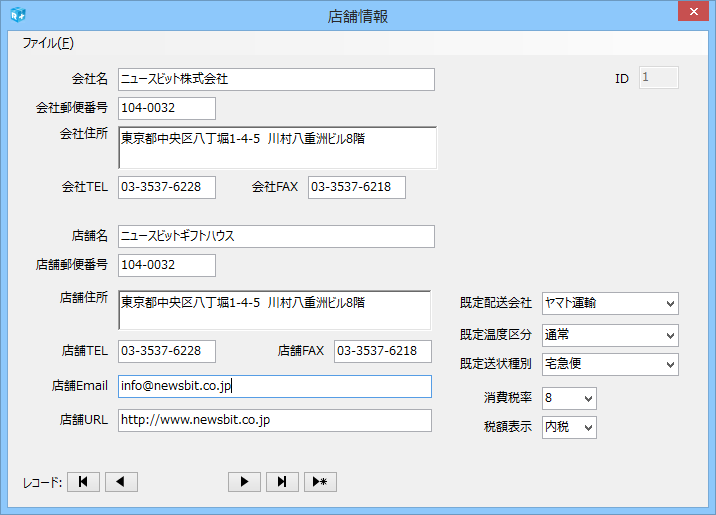The image size is (716, 515).
Task: Click the 店舗FAX field
Action: [x=383, y=351]
